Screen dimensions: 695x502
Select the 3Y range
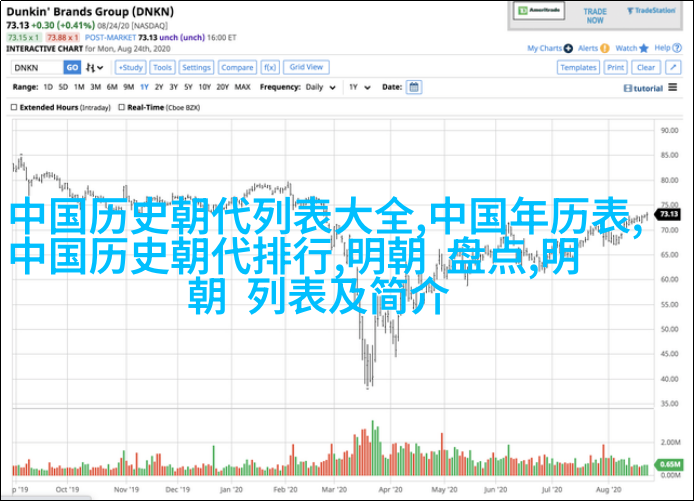pos(173,87)
